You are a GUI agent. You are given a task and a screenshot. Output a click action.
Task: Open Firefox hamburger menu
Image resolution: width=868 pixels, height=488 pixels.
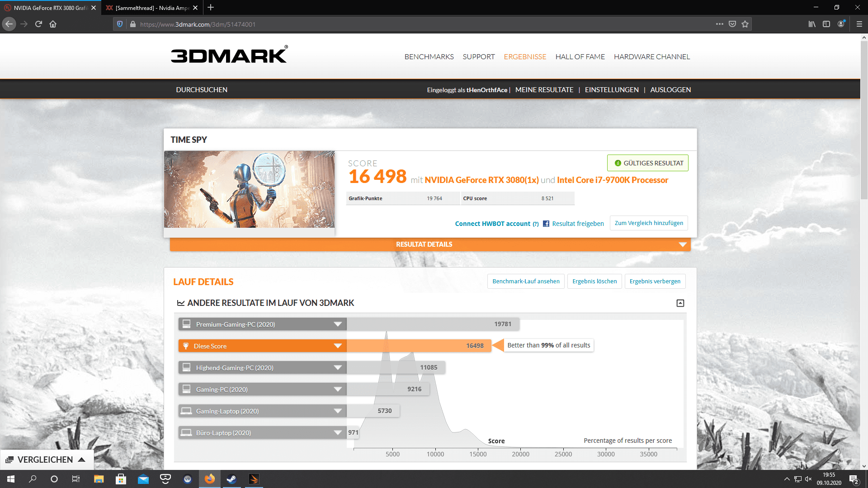(x=859, y=24)
